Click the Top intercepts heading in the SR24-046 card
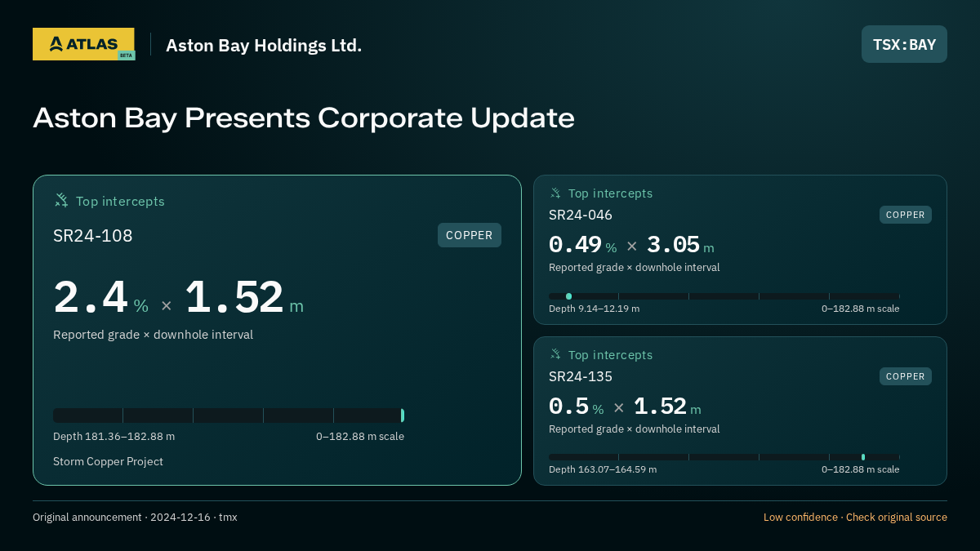980x551 pixels. [610, 193]
